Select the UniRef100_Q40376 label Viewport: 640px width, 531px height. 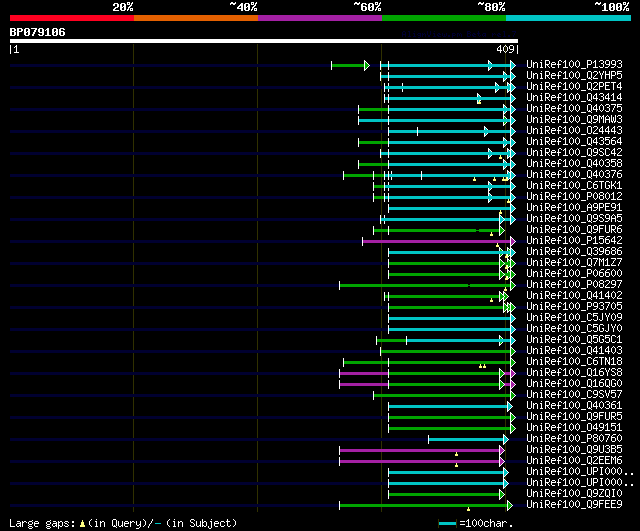tap(574, 175)
